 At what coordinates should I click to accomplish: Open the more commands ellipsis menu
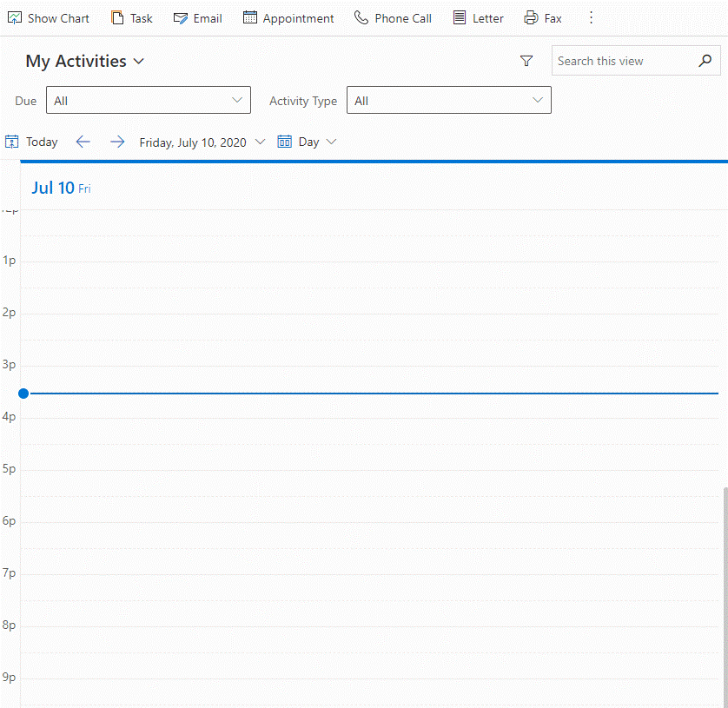click(592, 18)
